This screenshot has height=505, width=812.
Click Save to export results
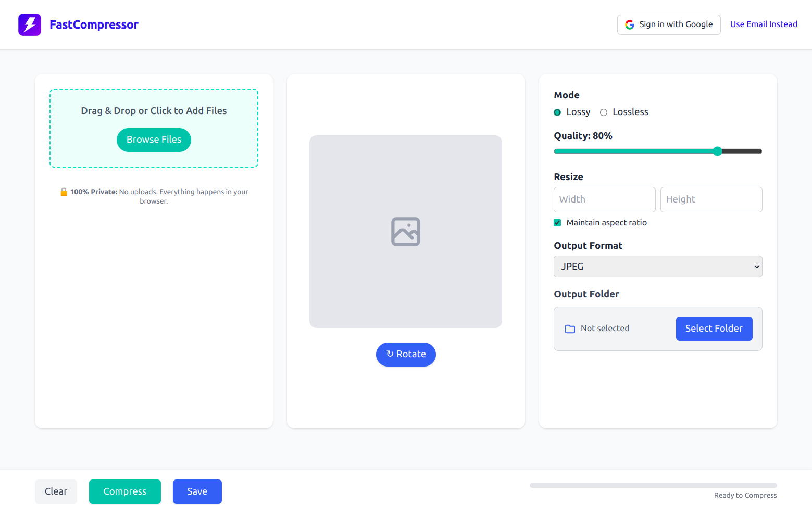(197, 491)
